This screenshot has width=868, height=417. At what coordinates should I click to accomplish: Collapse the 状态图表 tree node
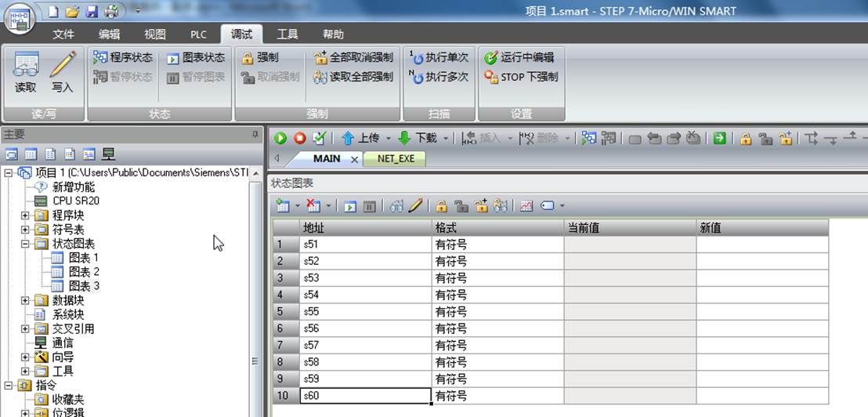click(x=25, y=244)
